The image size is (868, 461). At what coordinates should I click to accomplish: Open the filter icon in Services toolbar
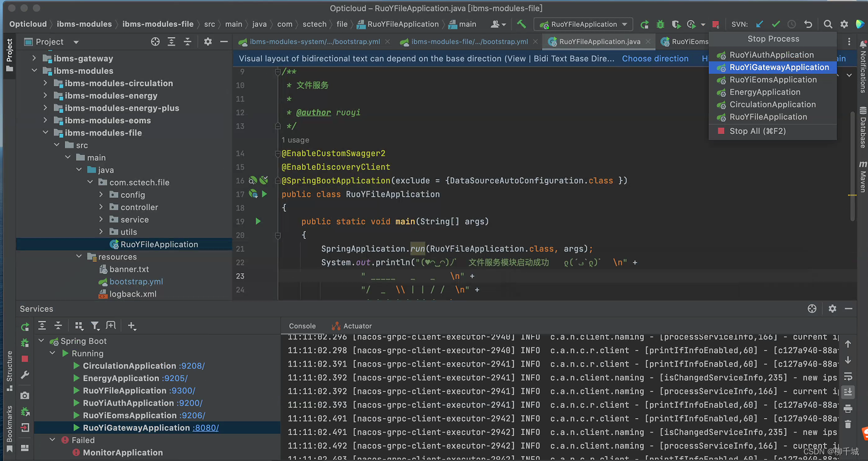click(x=95, y=325)
